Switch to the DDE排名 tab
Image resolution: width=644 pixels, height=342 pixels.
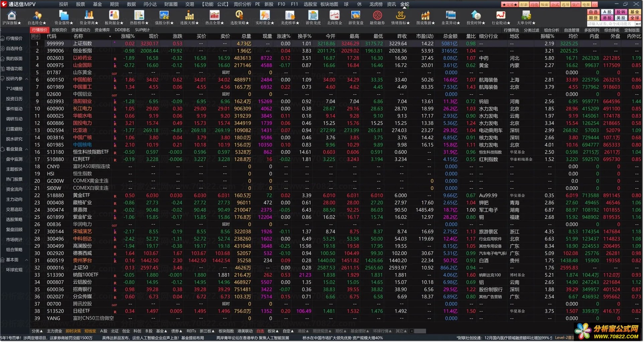(122, 30)
